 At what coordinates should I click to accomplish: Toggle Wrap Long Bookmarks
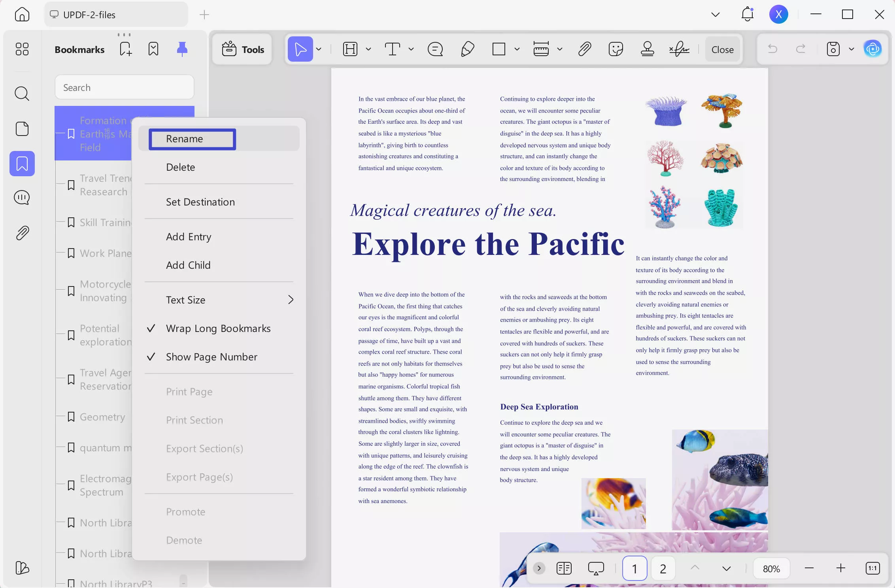click(218, 328)
